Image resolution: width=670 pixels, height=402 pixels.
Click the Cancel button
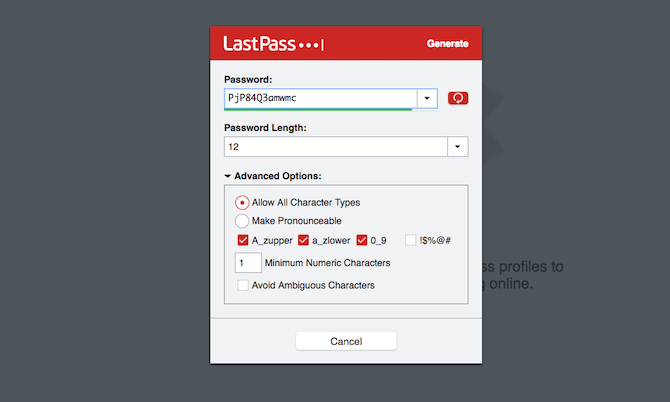(346, 341)
